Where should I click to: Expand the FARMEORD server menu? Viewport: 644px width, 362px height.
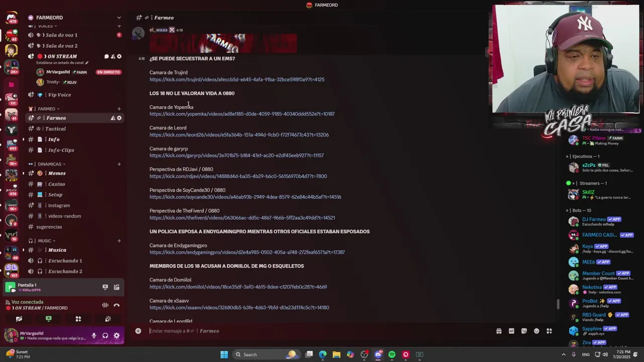pos(119,18)
